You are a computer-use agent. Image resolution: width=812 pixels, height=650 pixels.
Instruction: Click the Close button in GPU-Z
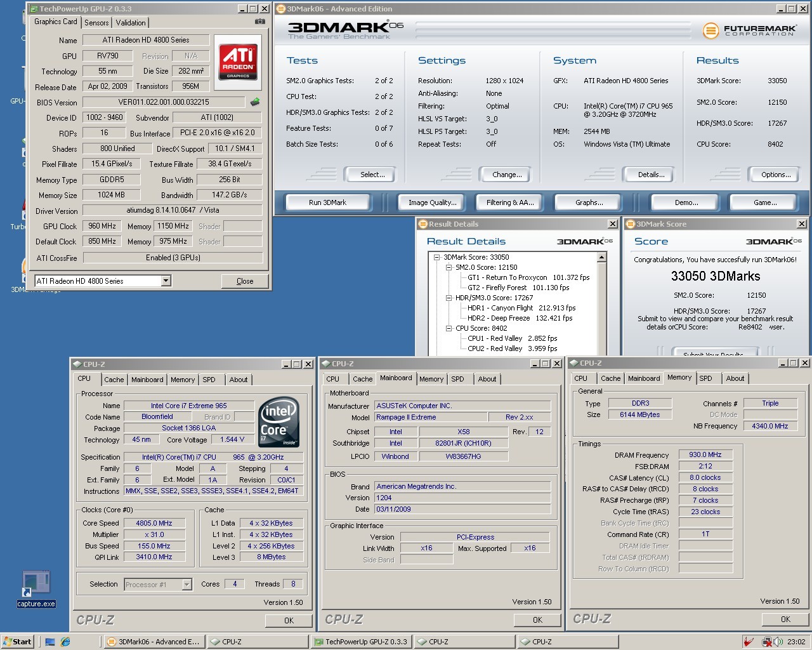(245, 281)
